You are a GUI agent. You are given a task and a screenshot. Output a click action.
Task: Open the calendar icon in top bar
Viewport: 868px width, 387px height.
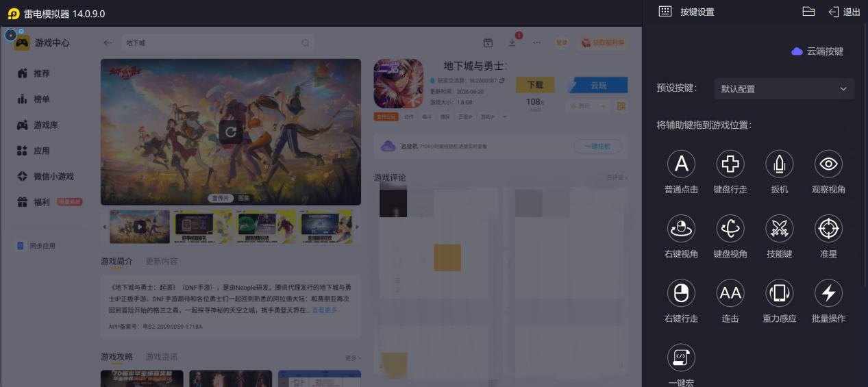pyautogui.click(x=488, y=42)
